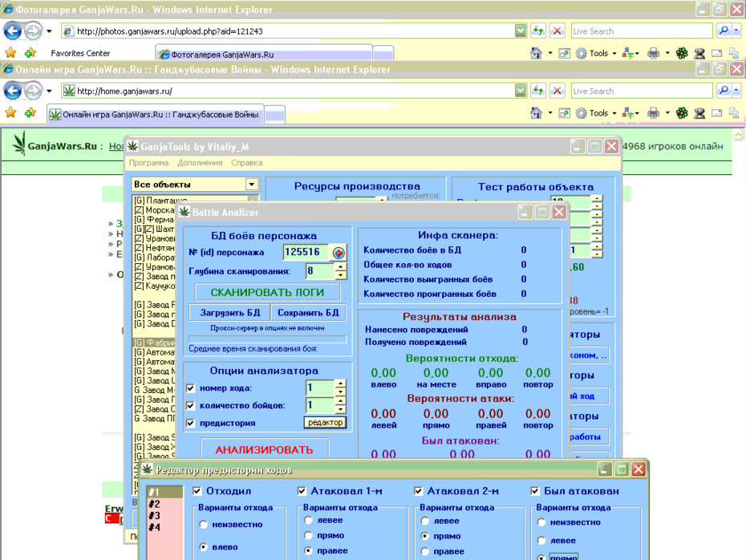Open Tools dropdown in Фотогалерея window
The height and width of the screenshot is (560, 746).
click(614, 53)
